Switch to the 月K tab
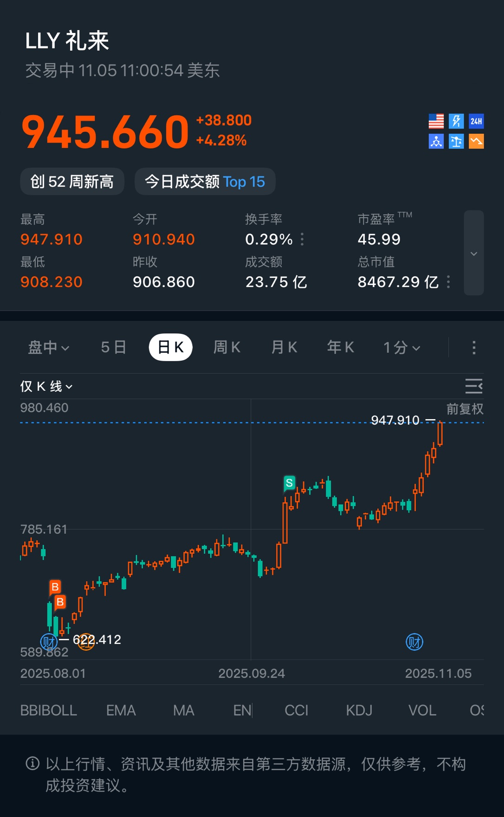Screen dimensions: 504x817 [x=284, y=348]
